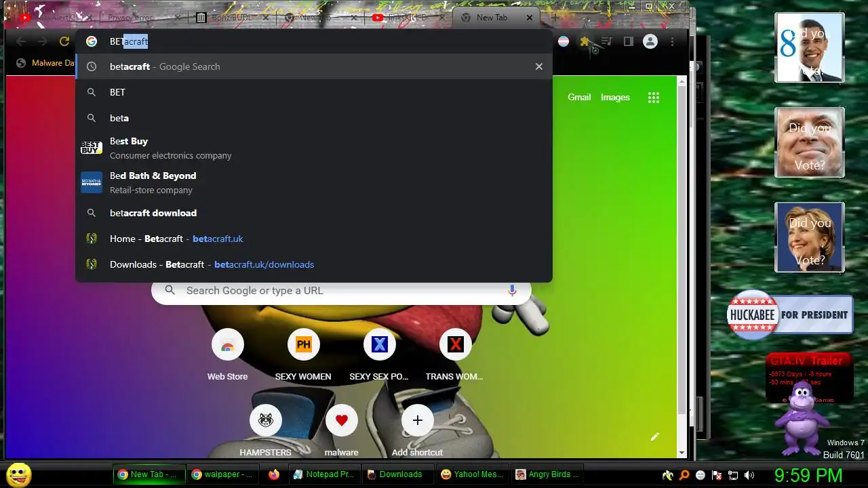868x488 pixels.
Task: Open the Chrome three-dot menu
Action: (x=672, y=41)
